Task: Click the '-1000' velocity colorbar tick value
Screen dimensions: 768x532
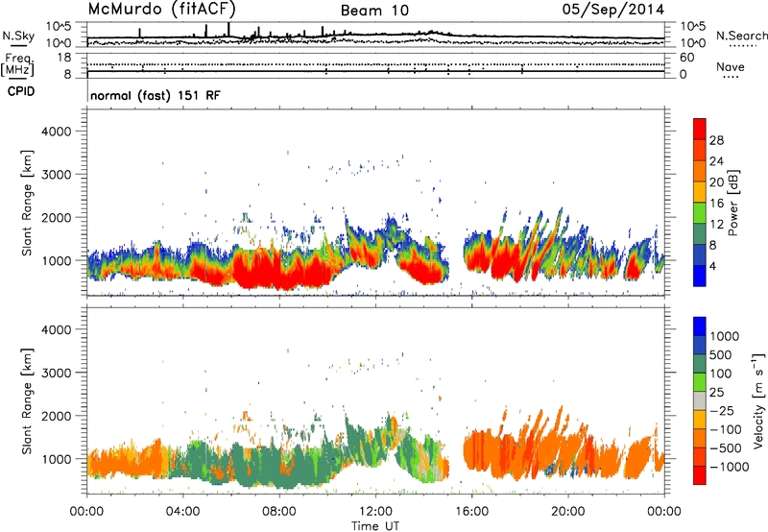Action: point(729,467)
